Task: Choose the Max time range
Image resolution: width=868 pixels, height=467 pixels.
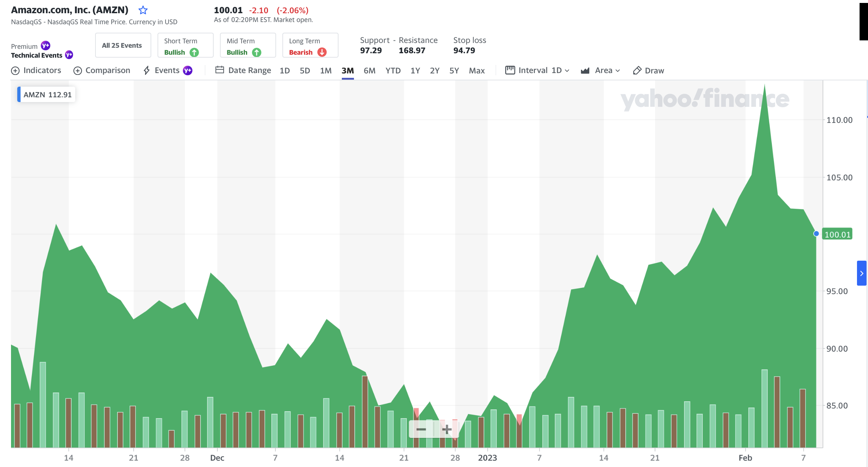Action: click(x=477, y=70)
